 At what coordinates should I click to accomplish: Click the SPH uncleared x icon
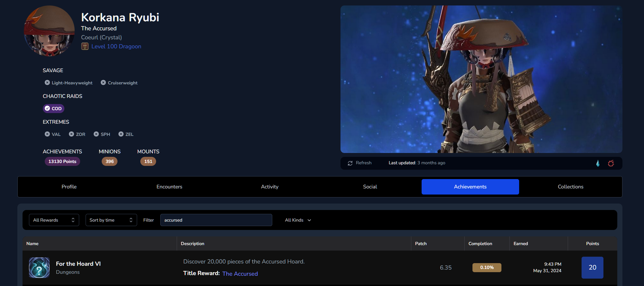(x=96, y=134)
